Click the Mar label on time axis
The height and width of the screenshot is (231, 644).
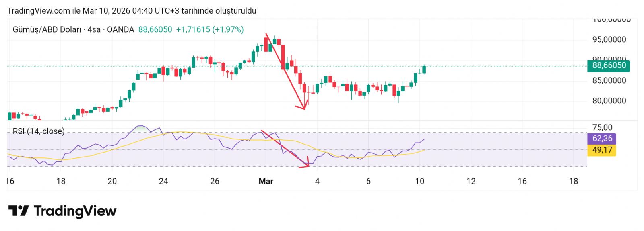point(266,181)
